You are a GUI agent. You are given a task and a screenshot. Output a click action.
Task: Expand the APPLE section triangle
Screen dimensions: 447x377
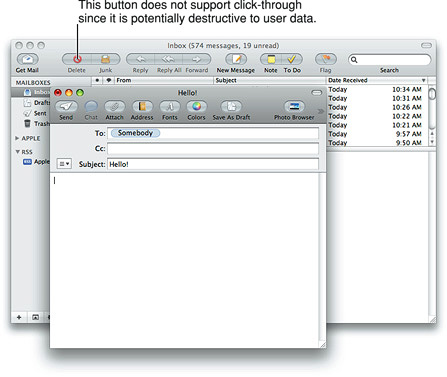17,138
